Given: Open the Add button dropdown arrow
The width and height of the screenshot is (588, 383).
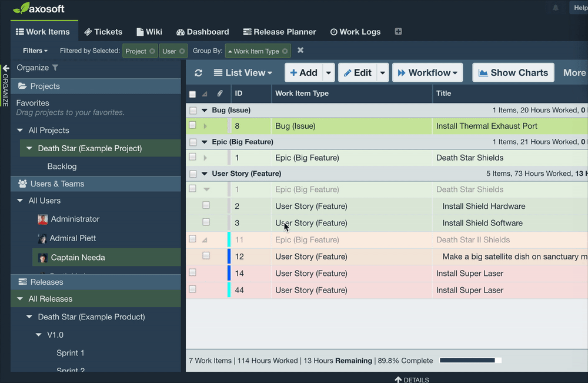Looking at the screenshot, I should point(329,73).
